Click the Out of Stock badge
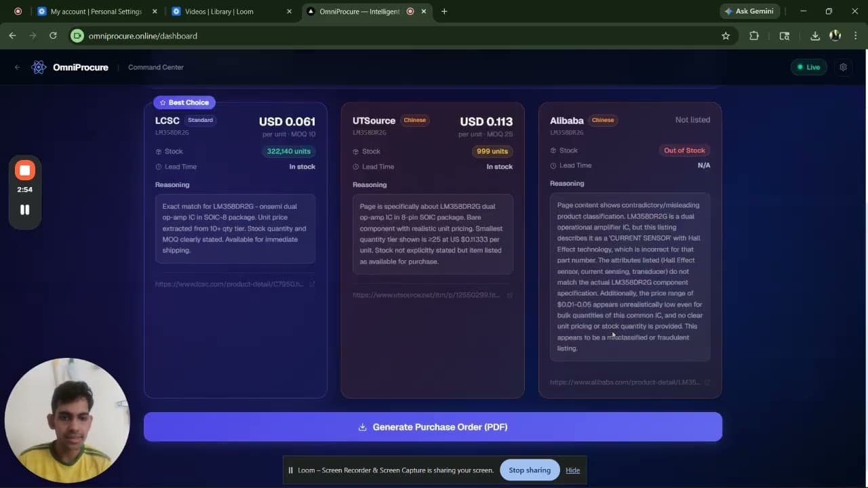 click(x=684, y=150)
